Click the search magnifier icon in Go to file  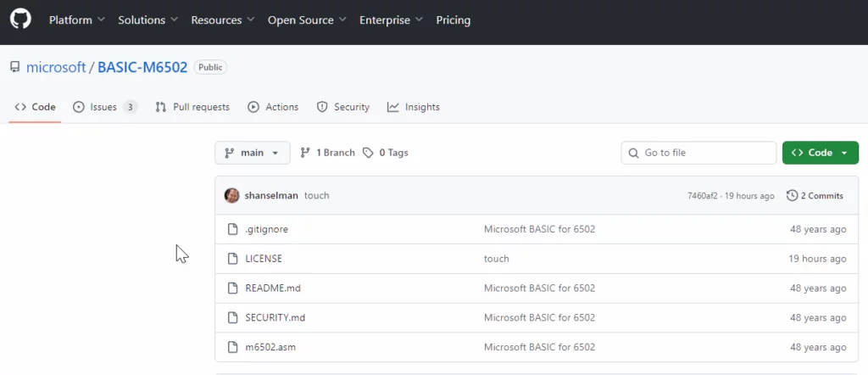[x=633, y=153]
